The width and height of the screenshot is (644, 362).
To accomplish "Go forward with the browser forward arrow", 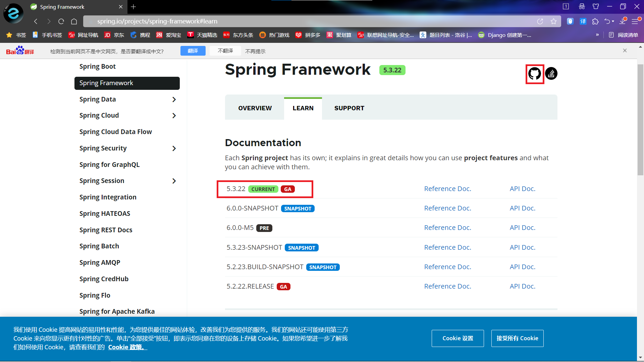I will coord(49,21).
